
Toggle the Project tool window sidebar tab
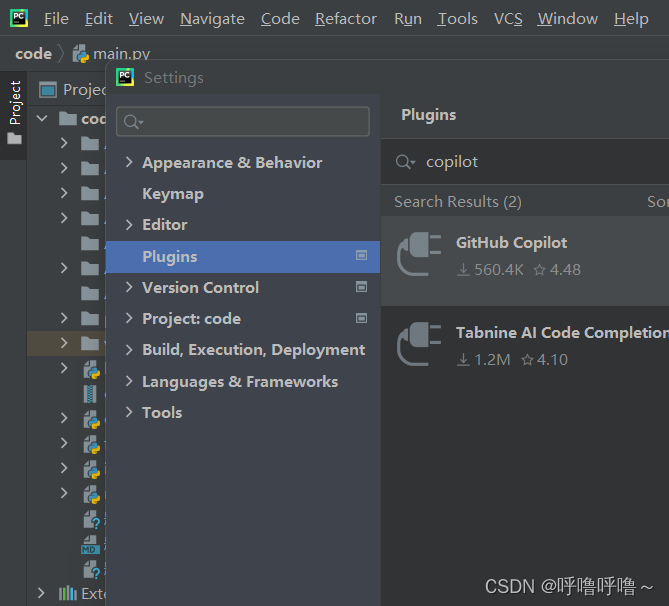(x=15, y=102)
